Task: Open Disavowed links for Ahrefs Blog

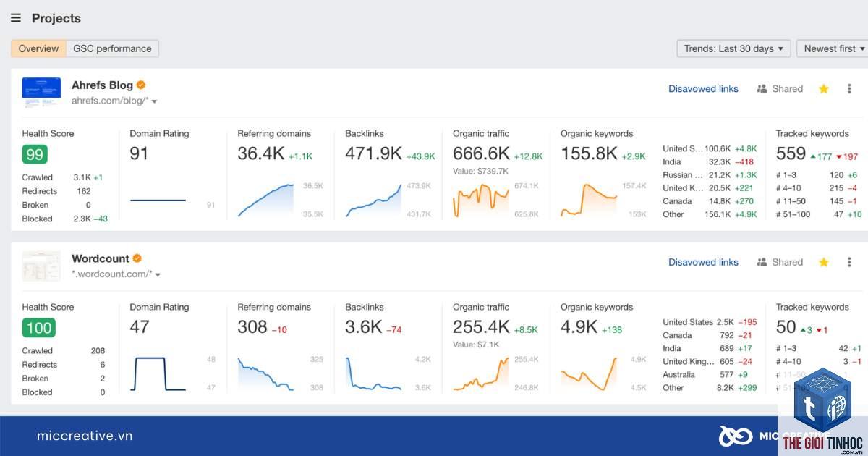Action: pos(703,89)
